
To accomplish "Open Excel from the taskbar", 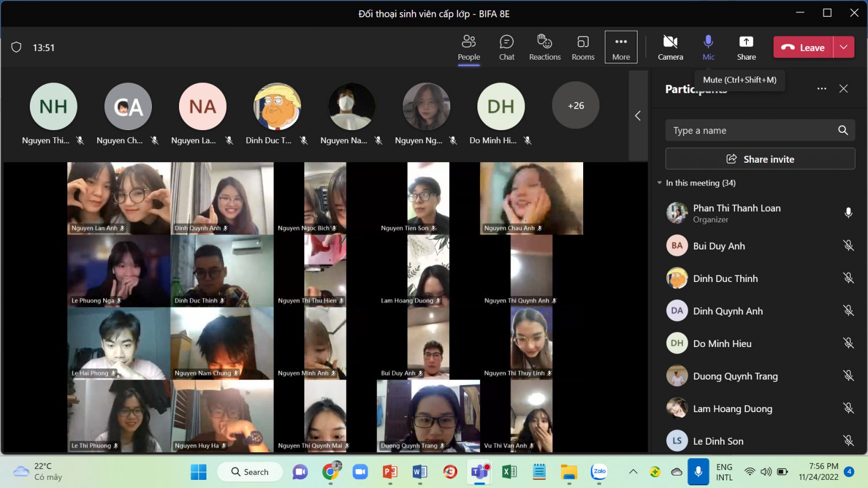I will tap(509, 472).
